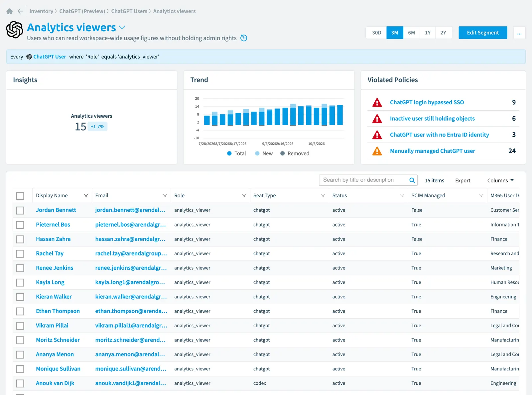Click the ChatGPT logo next to title
This screenshot has width=532, height=395.
tap(15, 30)
